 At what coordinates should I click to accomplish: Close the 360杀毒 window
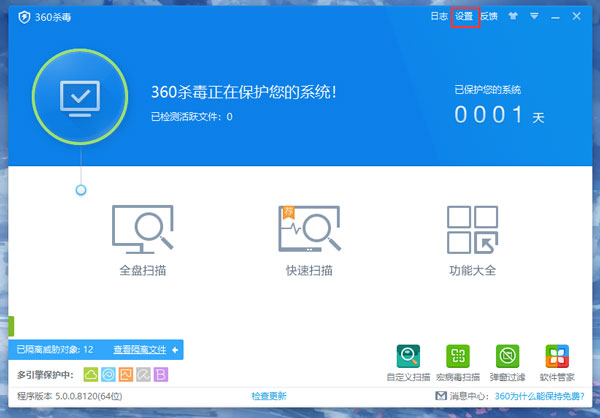(x=577, y=16)
